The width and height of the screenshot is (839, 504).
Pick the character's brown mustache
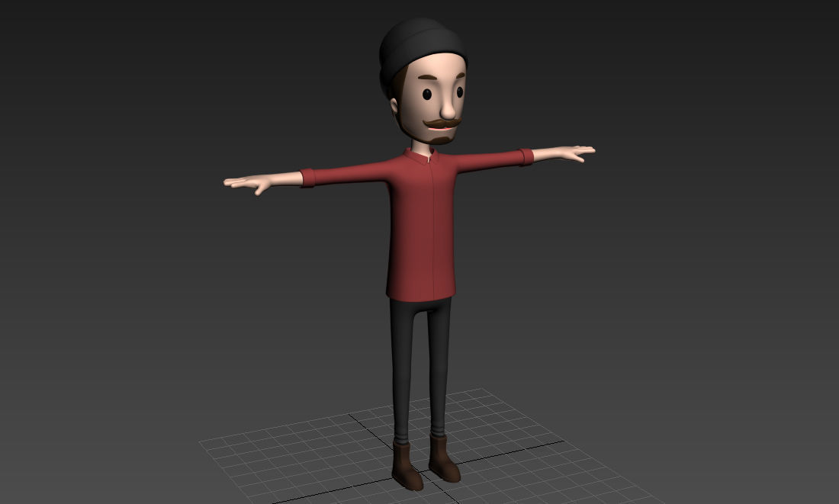coord(442,124)
